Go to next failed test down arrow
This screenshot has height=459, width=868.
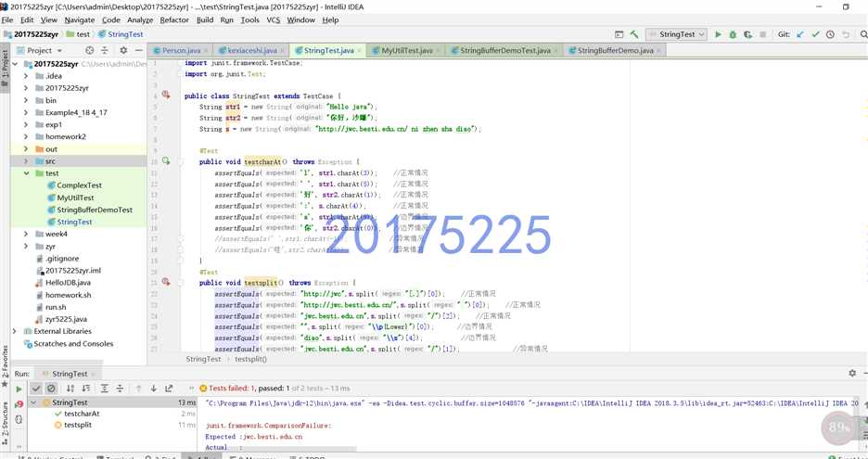click(153, 389)
